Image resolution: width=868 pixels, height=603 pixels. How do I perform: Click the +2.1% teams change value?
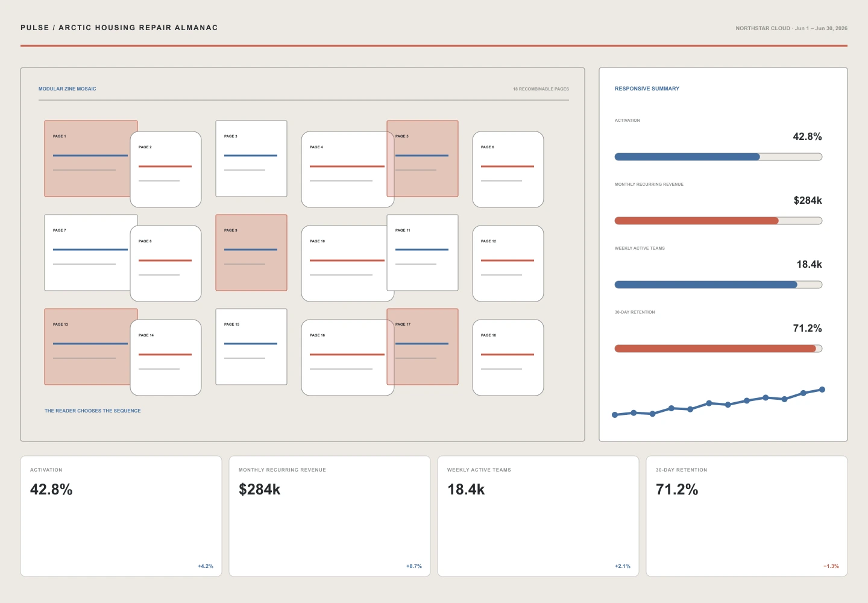623,566
